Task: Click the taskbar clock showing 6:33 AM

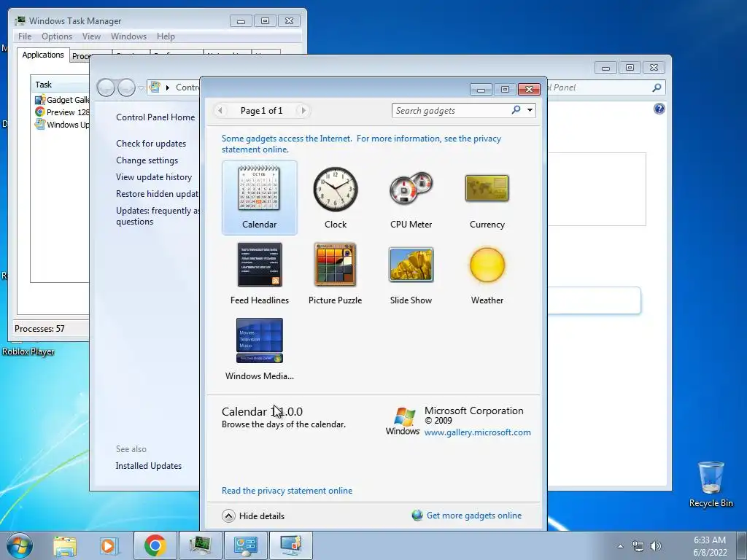Action: (710, 546)
